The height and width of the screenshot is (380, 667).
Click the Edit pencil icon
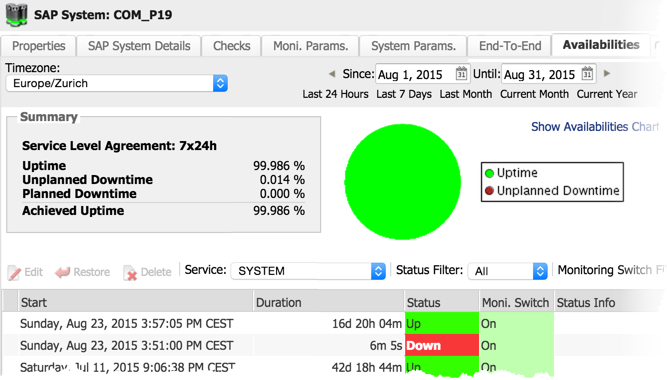point(14,273)
